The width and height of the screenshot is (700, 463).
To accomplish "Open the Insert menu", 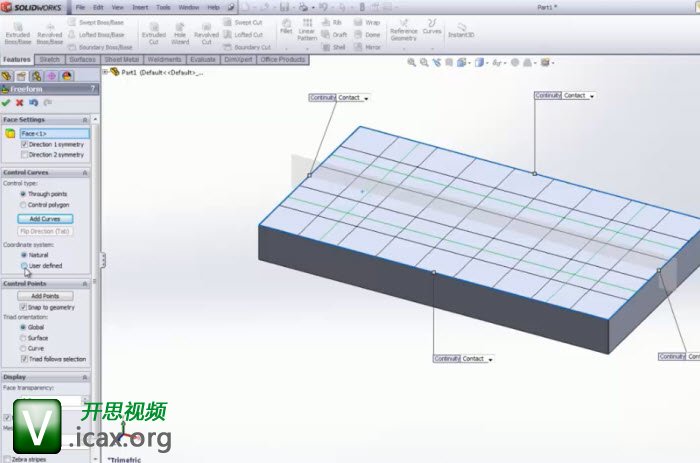I will coord(139,7).
